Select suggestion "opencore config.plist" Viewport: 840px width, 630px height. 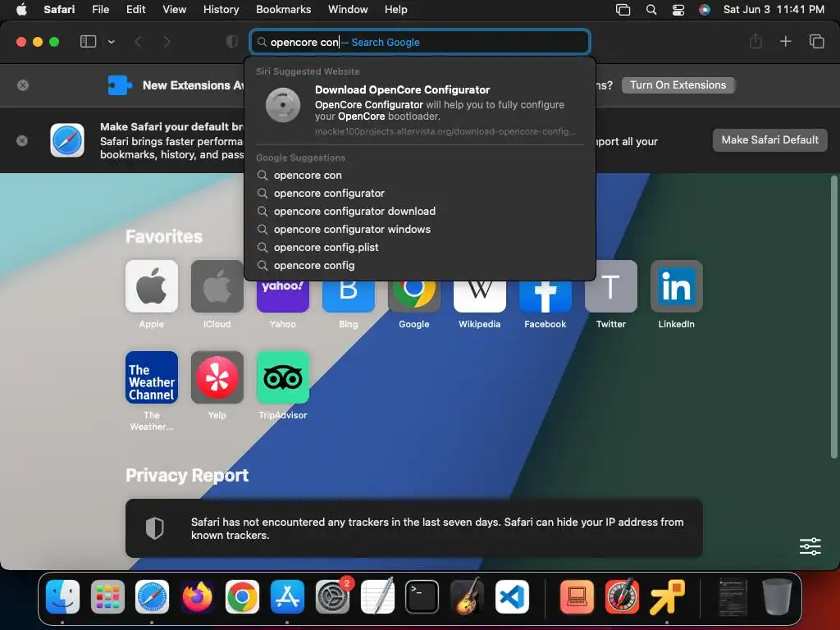420,248
